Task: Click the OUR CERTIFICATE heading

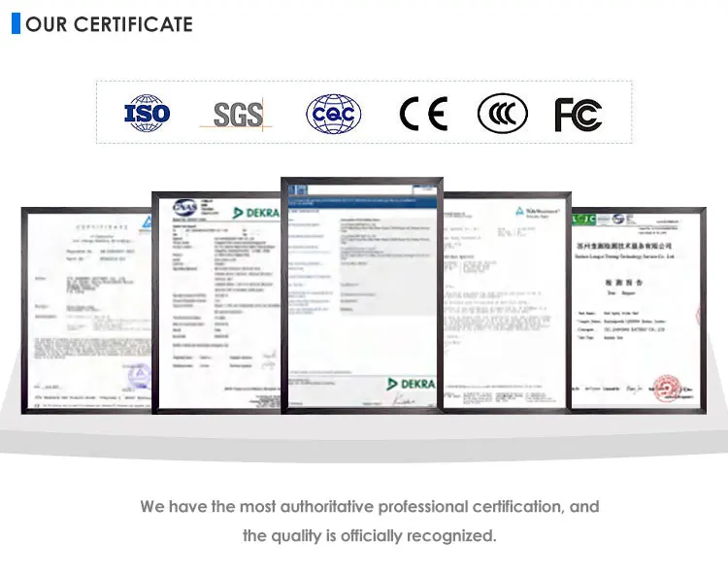Action: tap(109, 24)
